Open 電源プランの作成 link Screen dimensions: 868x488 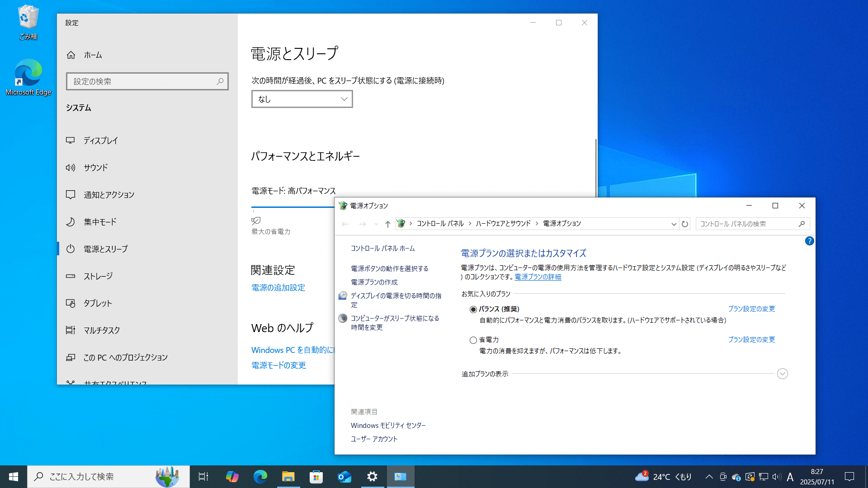coord(374,282)
